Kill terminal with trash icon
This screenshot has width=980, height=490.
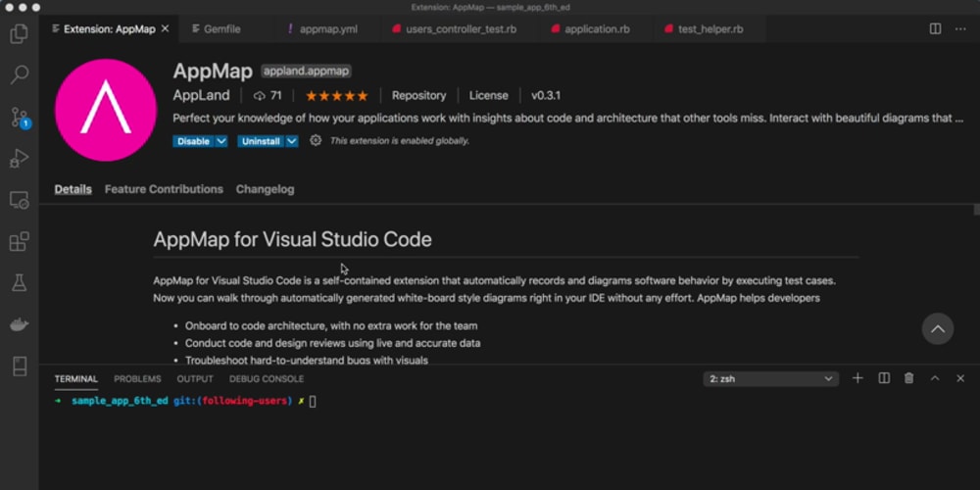[x=908, y=378]
